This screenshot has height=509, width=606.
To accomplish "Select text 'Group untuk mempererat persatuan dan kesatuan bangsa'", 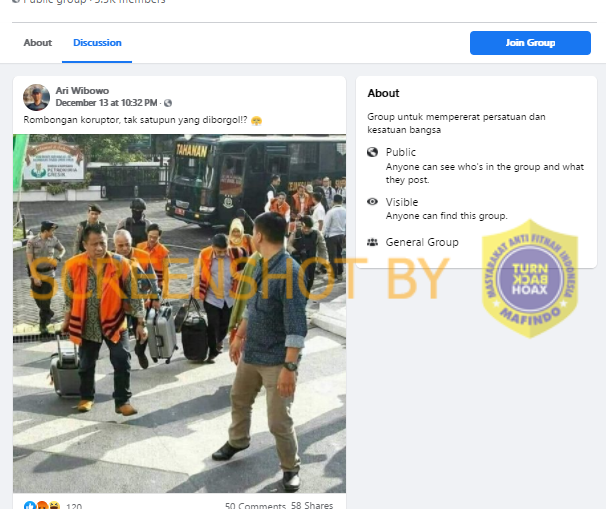I will point(456,123).
